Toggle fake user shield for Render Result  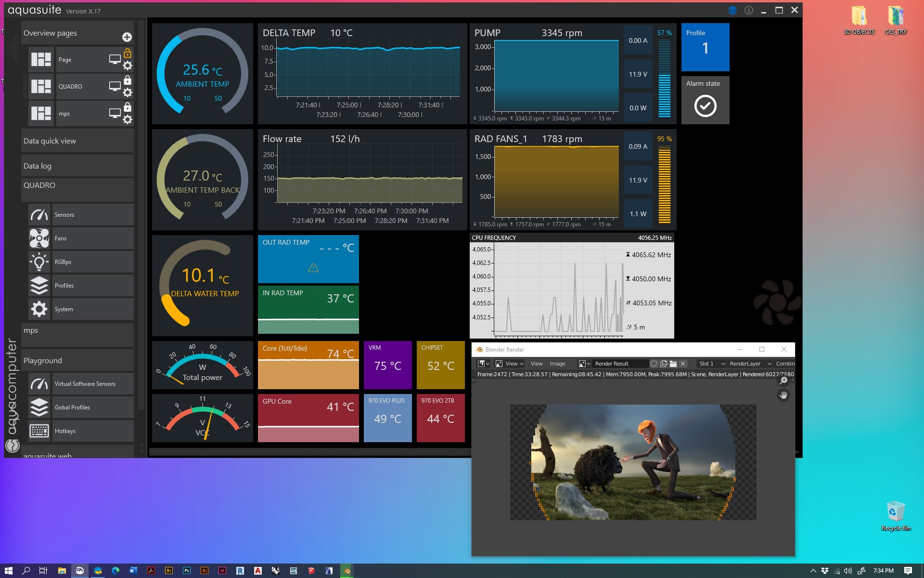pos(654,364)
